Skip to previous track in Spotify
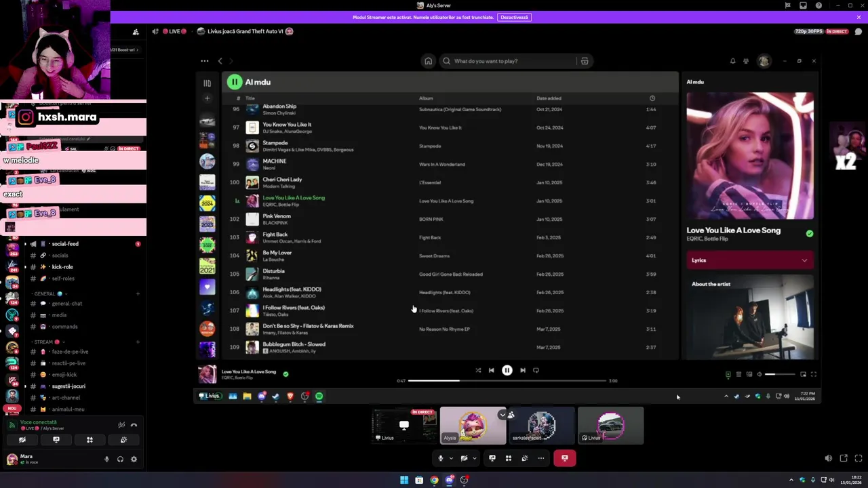The height and width of the screenshot is (488, 868). tap(492, 370)
